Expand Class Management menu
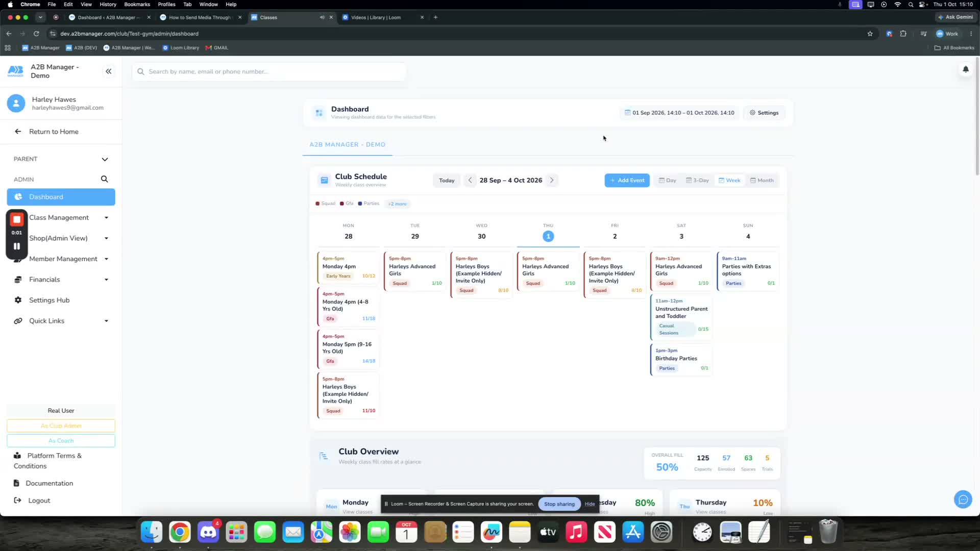980x551 pixels. (106, 218)
